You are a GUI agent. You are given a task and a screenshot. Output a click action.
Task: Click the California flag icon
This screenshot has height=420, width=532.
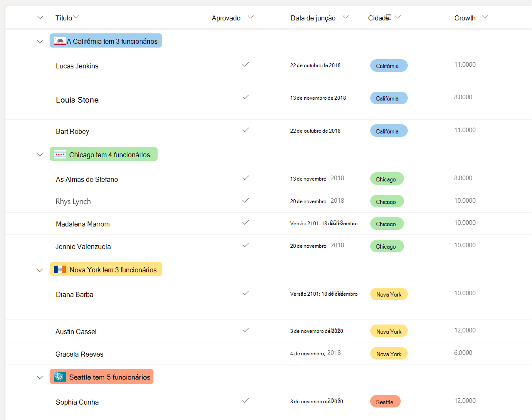(60, 41)
